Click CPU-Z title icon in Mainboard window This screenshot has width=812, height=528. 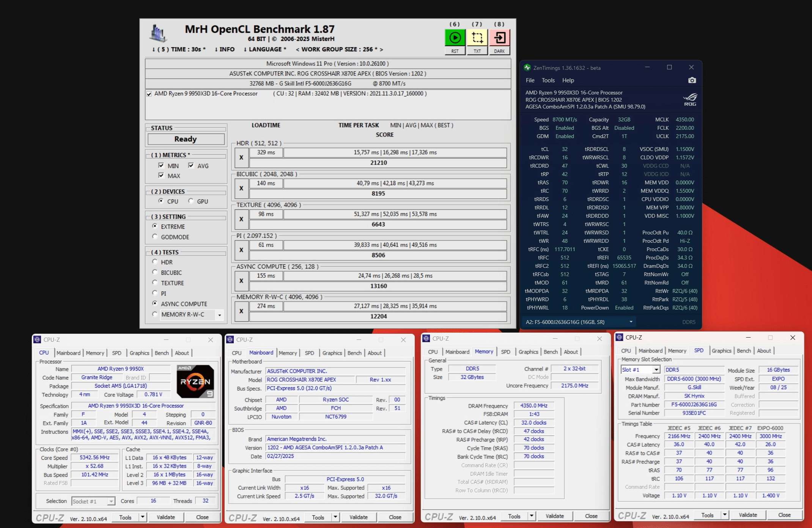230,339
